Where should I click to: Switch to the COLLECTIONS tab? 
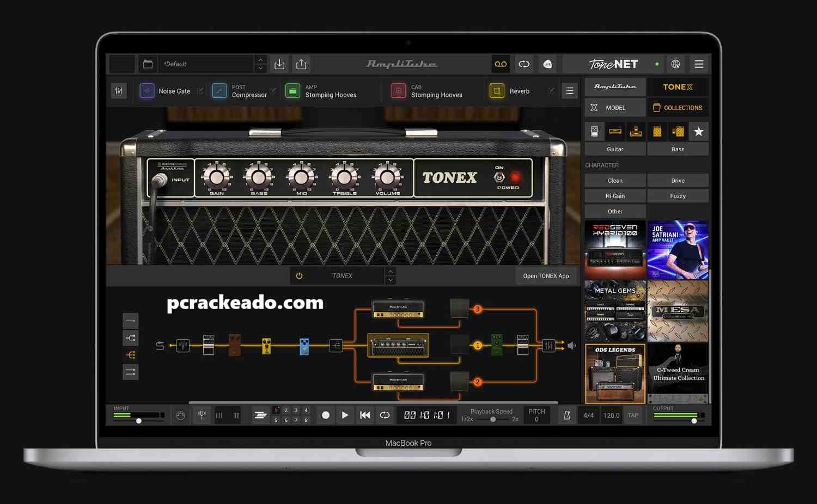click(678, 108)
